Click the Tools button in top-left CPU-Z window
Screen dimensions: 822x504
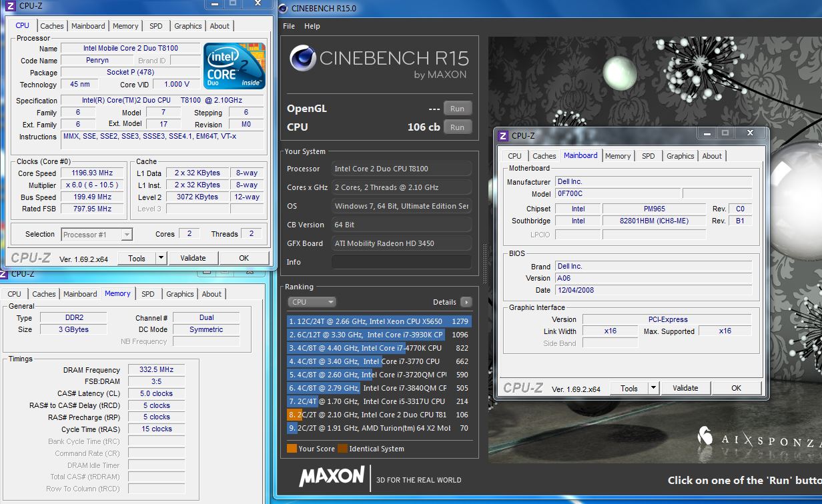click(x=137, y=258)
